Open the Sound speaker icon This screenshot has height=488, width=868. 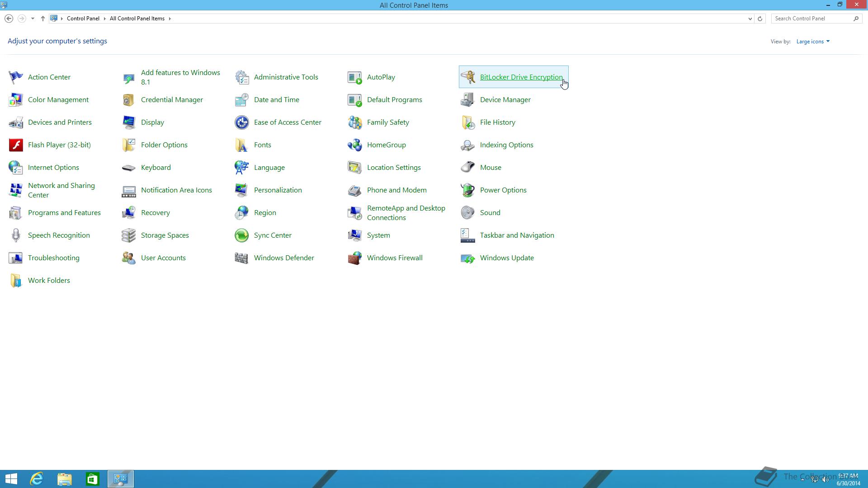click(468, 213)
